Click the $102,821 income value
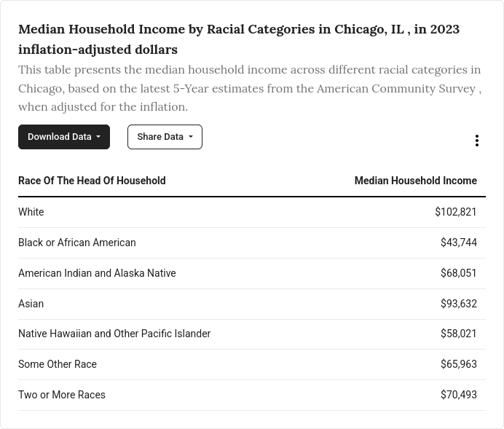The image size is (504, 429). [456, 212]
